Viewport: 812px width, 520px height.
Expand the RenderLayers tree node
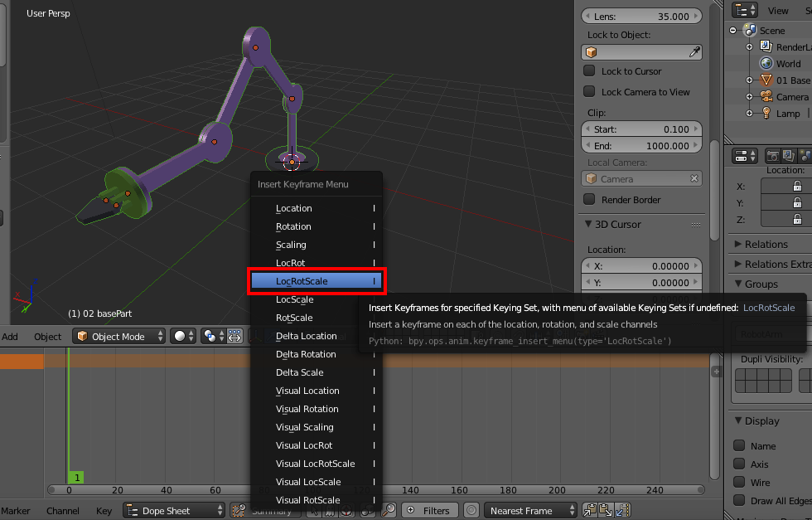click(749, 46)
